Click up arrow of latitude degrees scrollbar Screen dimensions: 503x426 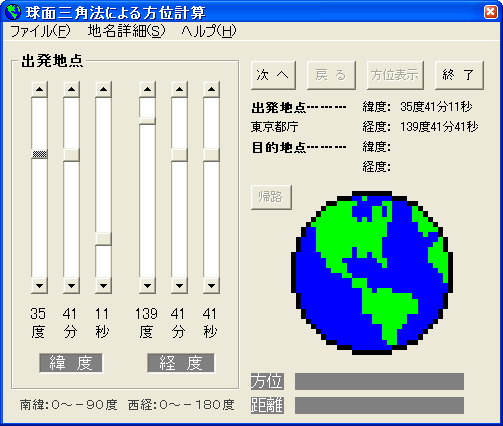point(39,89)
